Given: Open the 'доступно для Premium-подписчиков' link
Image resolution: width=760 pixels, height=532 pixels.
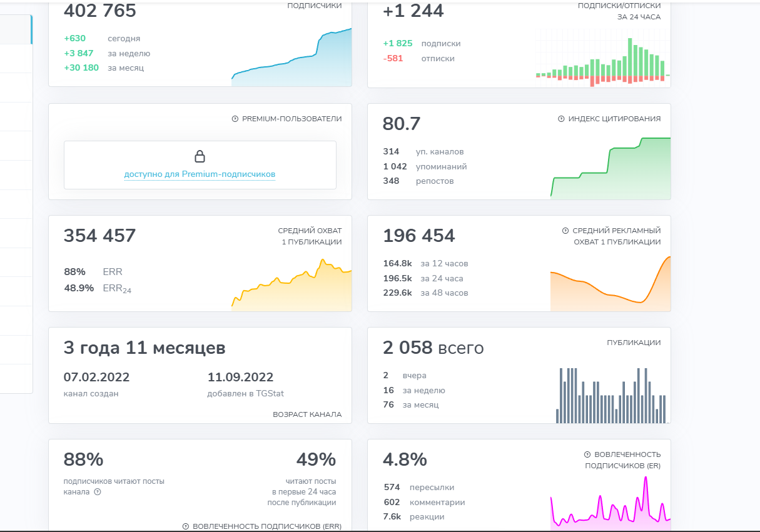Looking at the screenshot, I should point(200,174).
